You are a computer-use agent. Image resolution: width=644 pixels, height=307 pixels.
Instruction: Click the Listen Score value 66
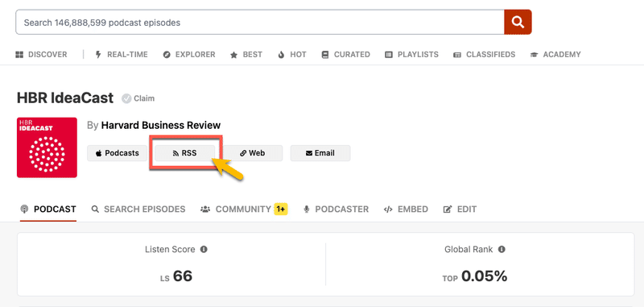click(x=183, y=276)
